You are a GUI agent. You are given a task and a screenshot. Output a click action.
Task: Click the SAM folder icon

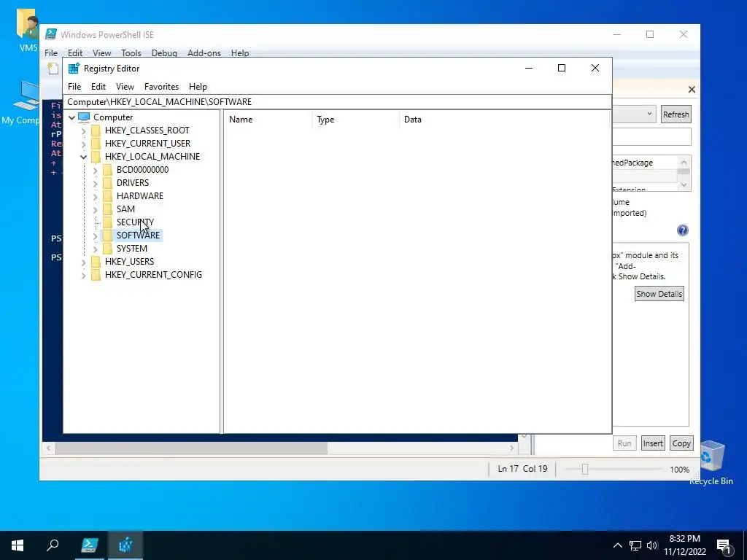pos(108,209)
